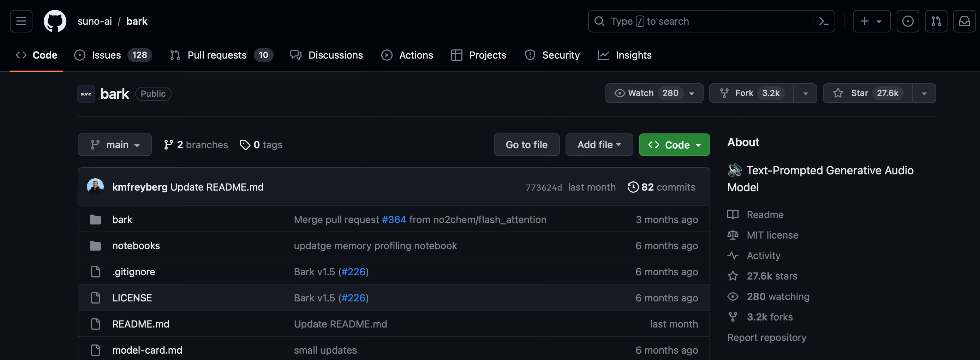Open pull requests icon in top header
980x360 pixels.
[x=936, y=21]
